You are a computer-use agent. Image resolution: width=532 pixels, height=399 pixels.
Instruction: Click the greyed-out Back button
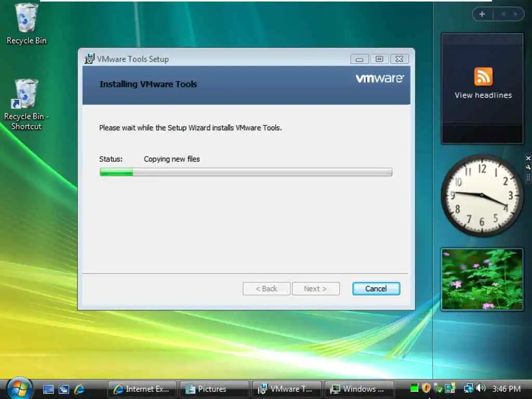(267, 289)
